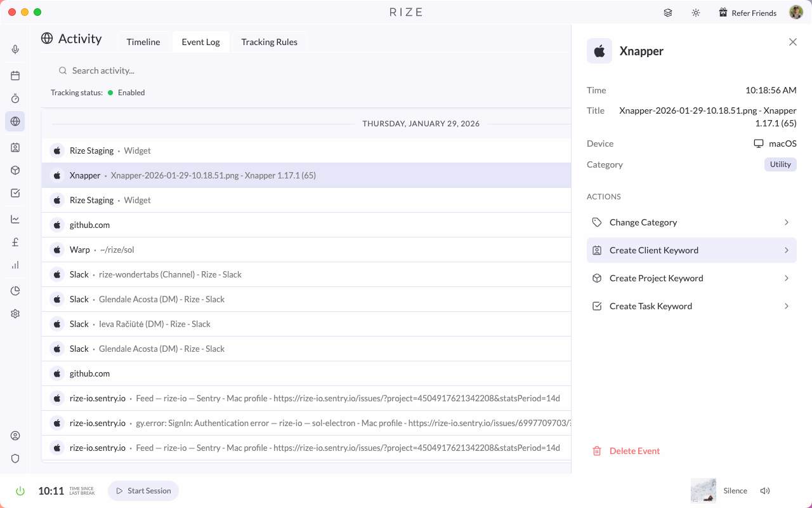Screen dimensions: 812x508
Task: Open the calendar icon in the sidebar
Action: 15,76
